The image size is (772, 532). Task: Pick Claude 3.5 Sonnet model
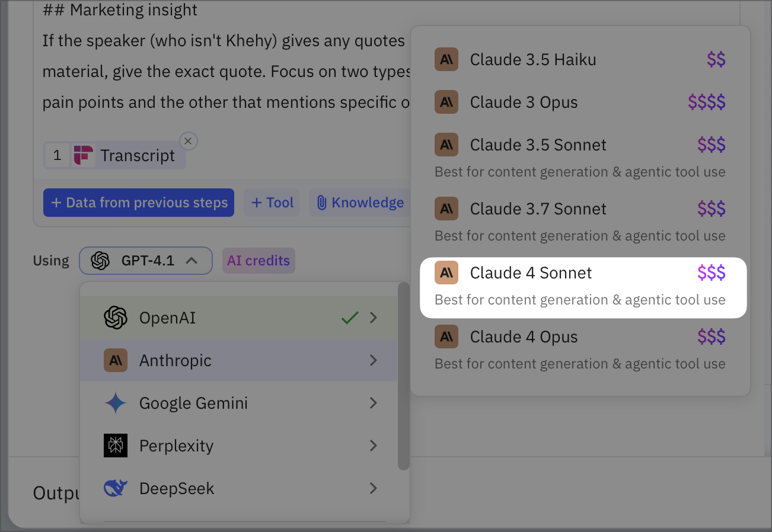[580, 156]
